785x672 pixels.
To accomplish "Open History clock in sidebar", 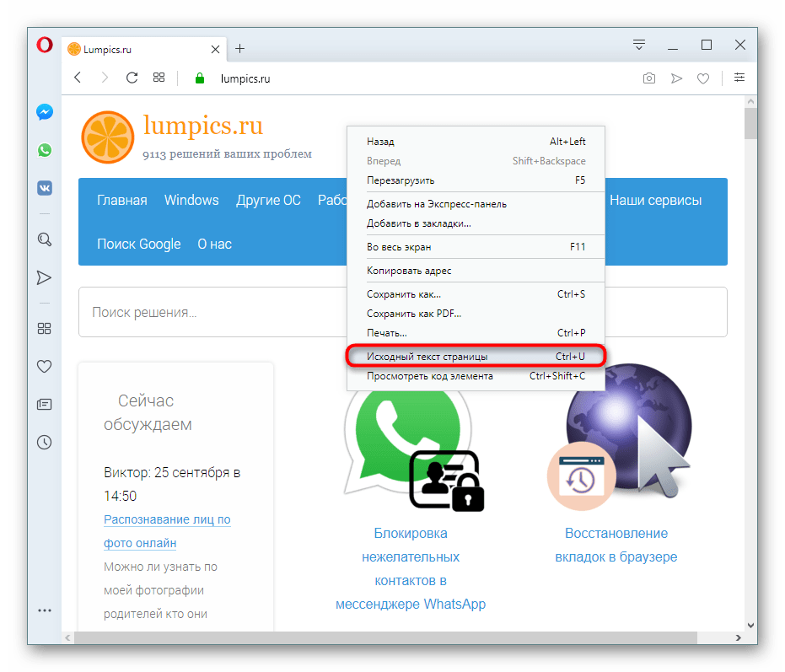I will pyautogui.click(x=44, y=442).
